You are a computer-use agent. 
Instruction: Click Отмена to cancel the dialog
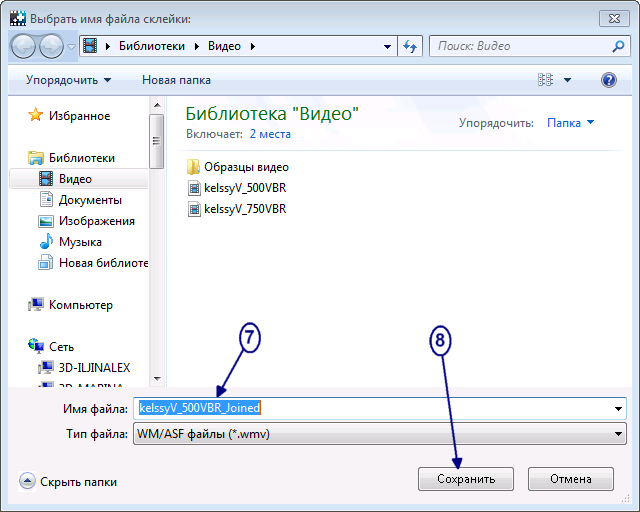tap(571, 479)
